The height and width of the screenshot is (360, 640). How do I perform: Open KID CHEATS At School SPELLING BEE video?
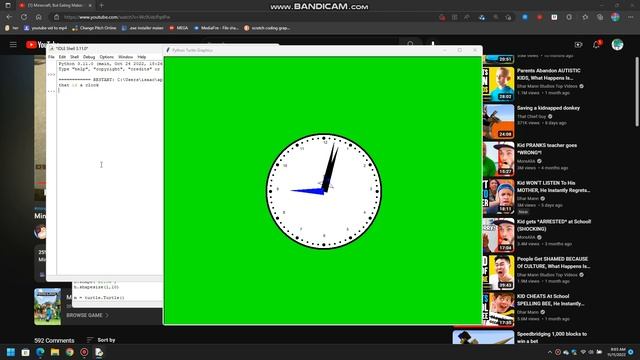pyautogui.click(x=550, y=300)
